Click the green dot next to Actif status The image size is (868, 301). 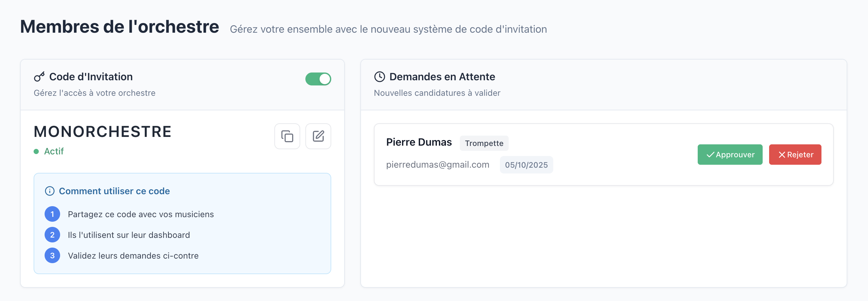point(37,151)
